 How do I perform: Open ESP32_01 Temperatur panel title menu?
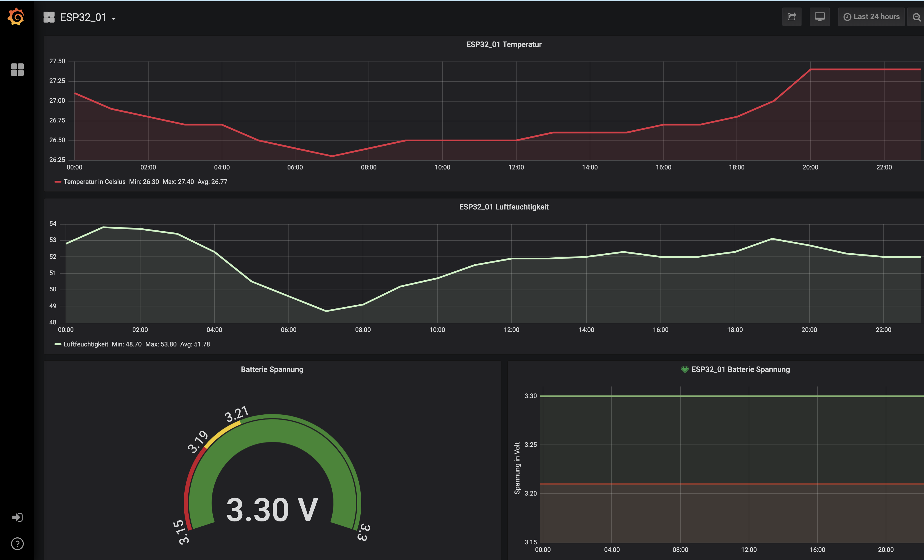(x=503, y=44)
